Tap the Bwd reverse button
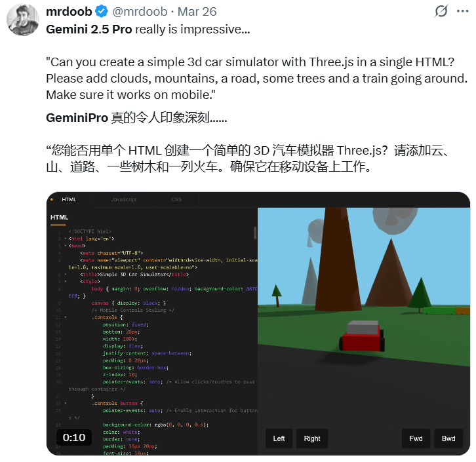Viewport: 476px width, 462px height. point(448,438)
